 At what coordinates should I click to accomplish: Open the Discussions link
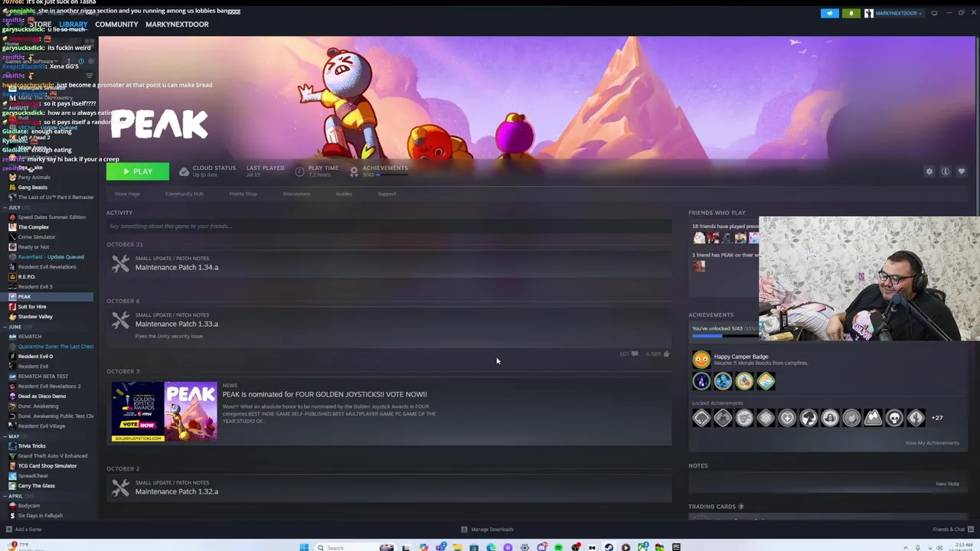coord(296,194)
